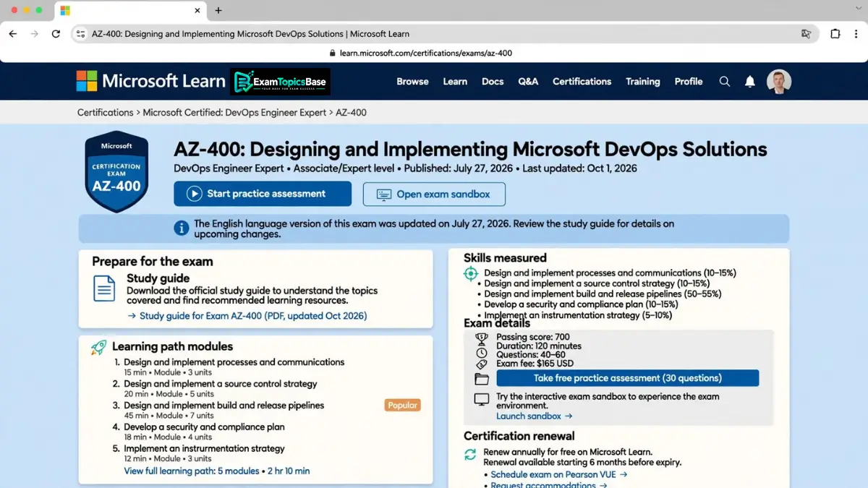The image size is (868, 488).
Task: Open the Training menu
Action: pyautogui.click(x=643, y=82)
